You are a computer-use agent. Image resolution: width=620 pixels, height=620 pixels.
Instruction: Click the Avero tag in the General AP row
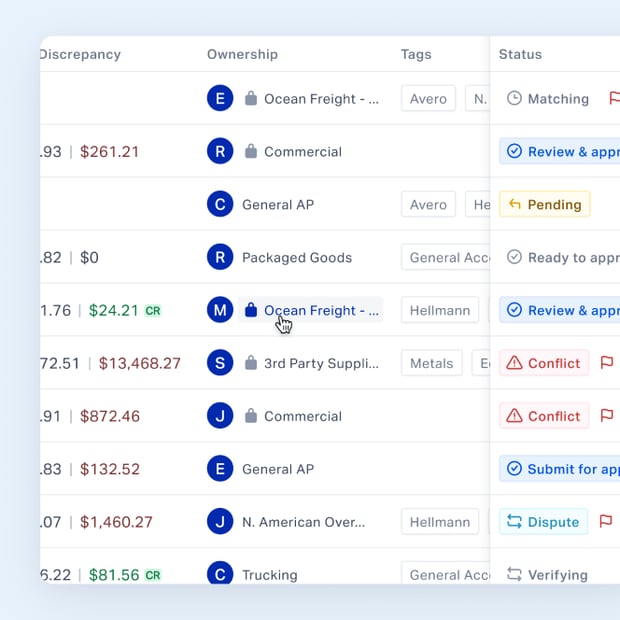tap(428, 204)
